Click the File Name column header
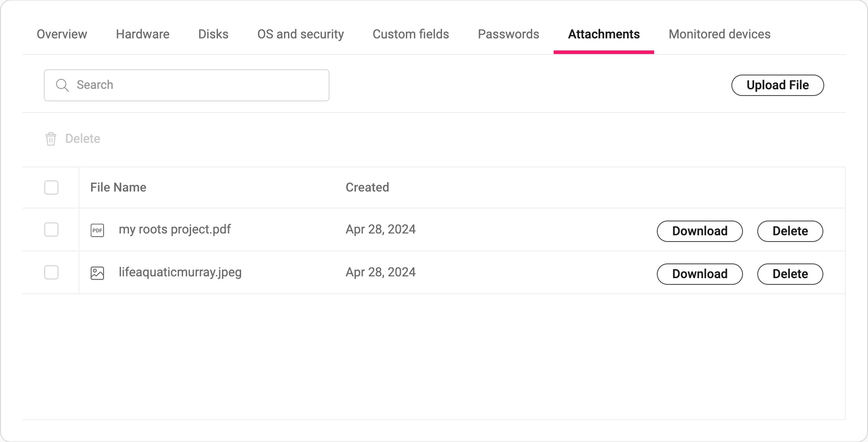This screenshot has height=442, width=868. (118, 188)
